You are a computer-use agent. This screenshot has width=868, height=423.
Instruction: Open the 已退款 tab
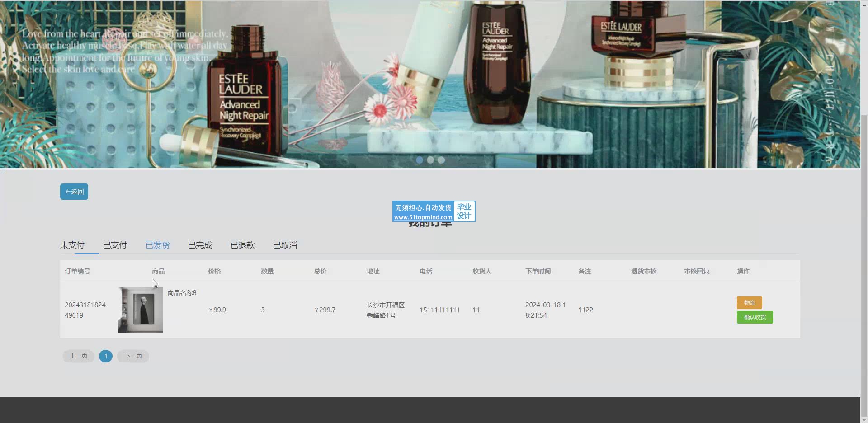[x=242, y=245]
